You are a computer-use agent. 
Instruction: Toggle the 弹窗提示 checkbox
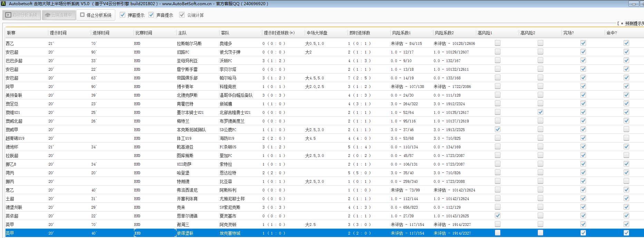click(123, 15)
